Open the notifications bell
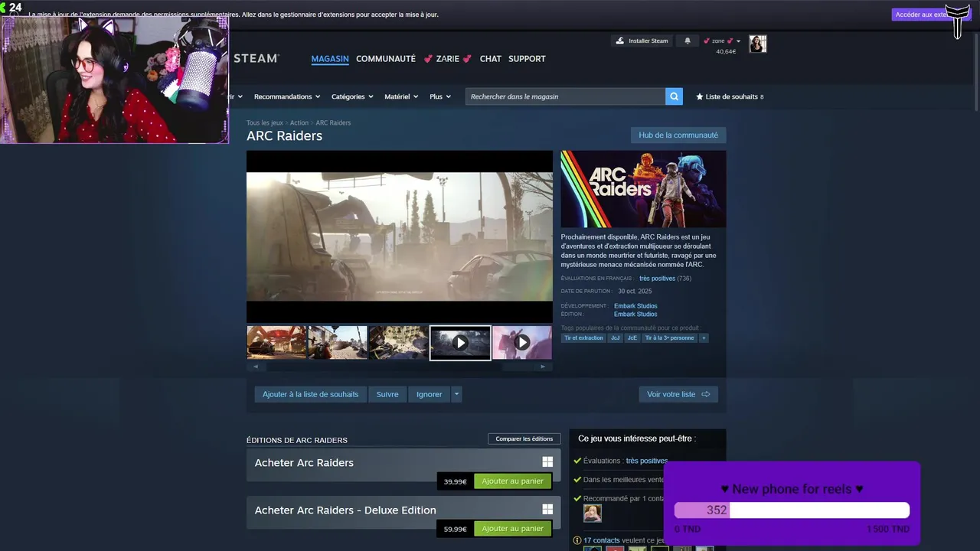The height and width of the screenshot is (551, 980). (x=687, y=41)
